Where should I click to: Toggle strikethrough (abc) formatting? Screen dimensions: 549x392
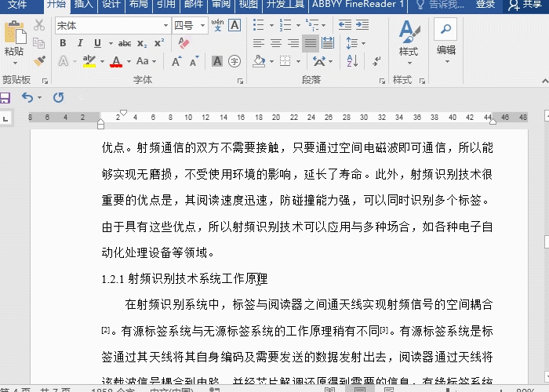tap(125, 43)
